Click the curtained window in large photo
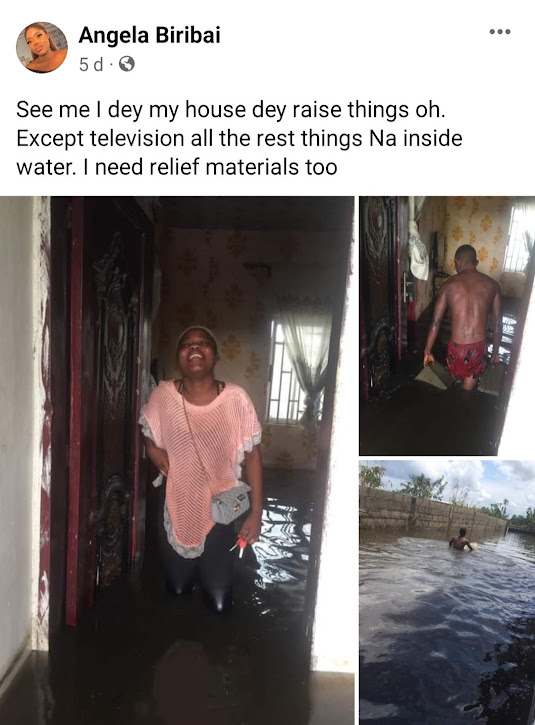 pyautogui.click(x=298, y=368)
